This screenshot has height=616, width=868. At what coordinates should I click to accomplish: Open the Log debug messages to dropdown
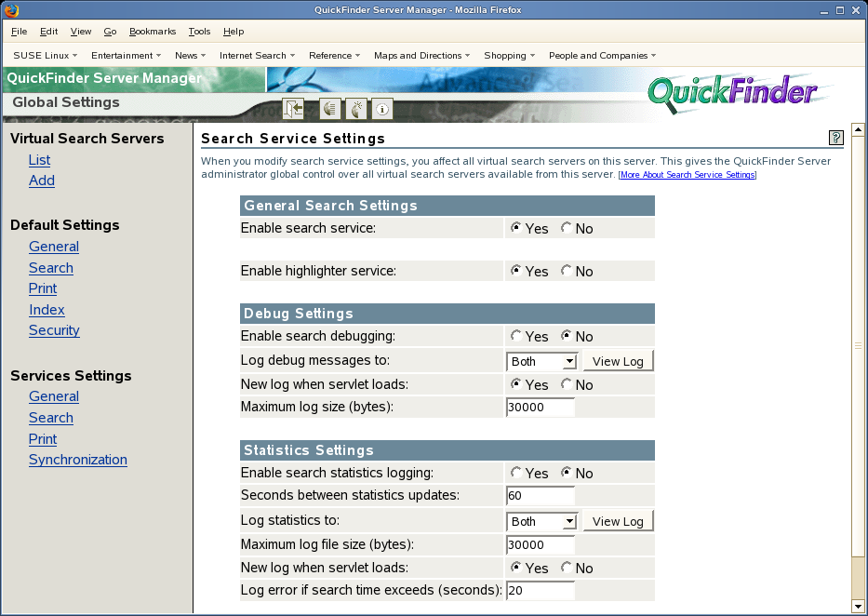coord(542,361)
